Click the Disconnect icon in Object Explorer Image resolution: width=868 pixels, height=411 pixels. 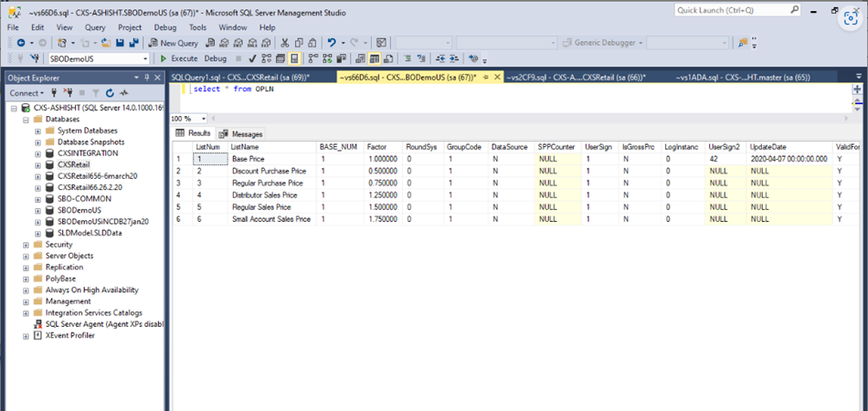tap(69, 93)
